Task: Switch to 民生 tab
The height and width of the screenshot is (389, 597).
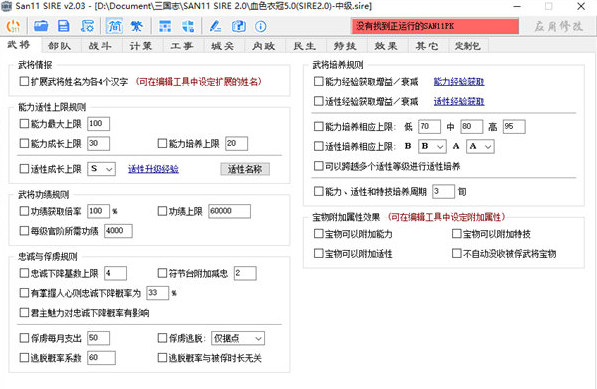Action: [305, 46]
